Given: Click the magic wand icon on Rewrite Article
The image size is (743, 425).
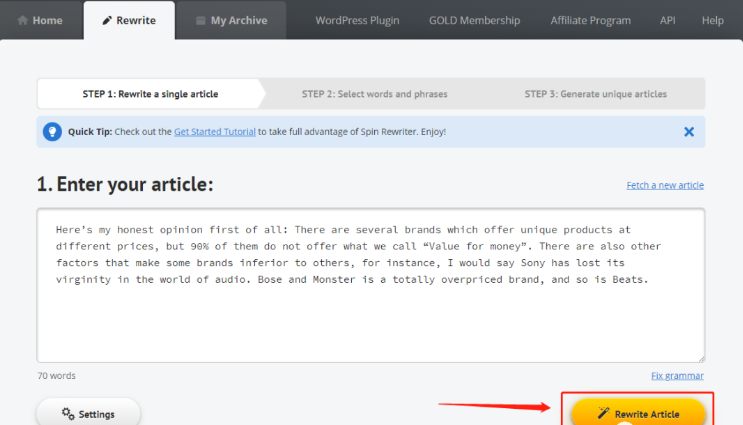Looking at the screenshot, I should (x=603, y=413).
